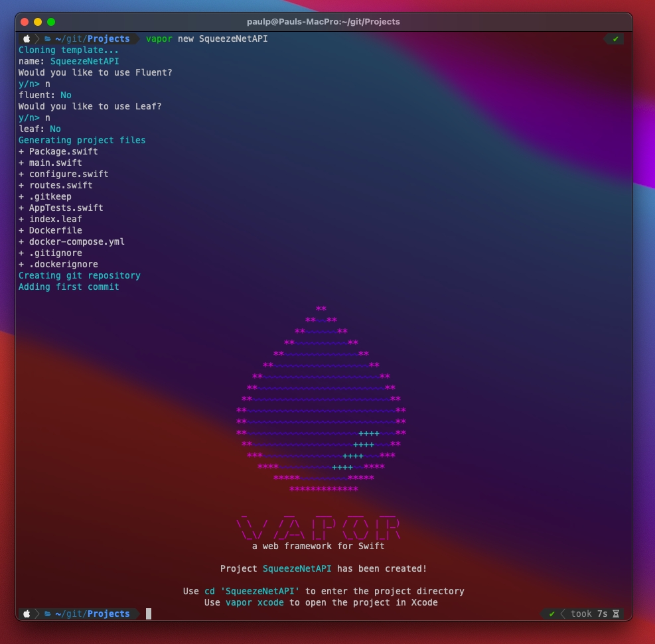Click the hourglass icon after "took 7s"
This screenshot has width=655, height=644.
coord(616,614)
